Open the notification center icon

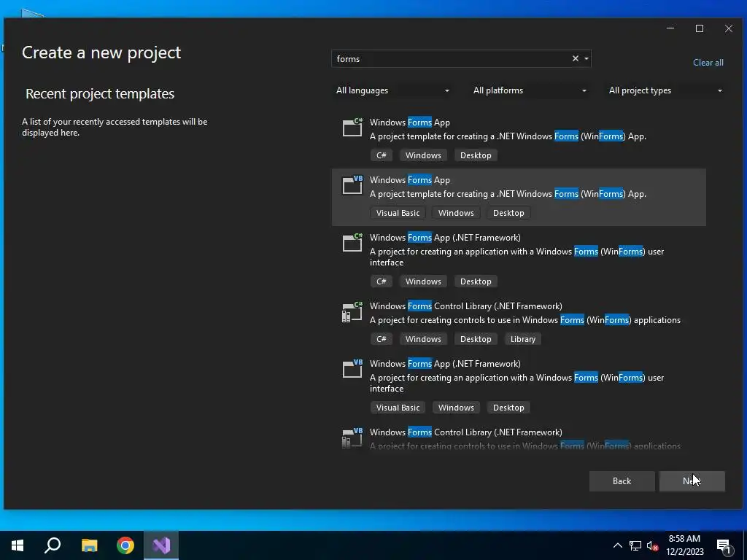pos(724,546)
